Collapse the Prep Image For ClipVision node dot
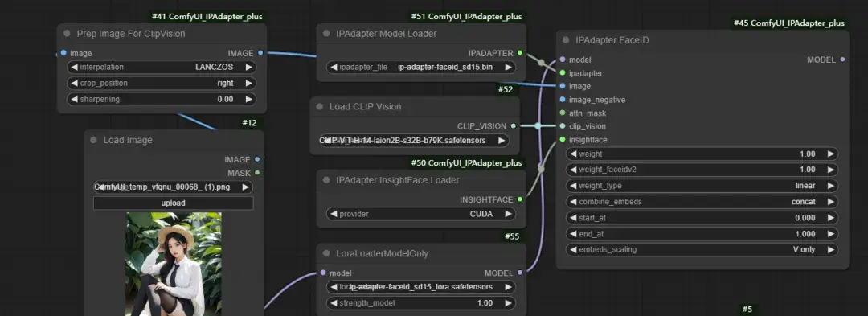Screen dimensions: 868x316 [67, 33]
